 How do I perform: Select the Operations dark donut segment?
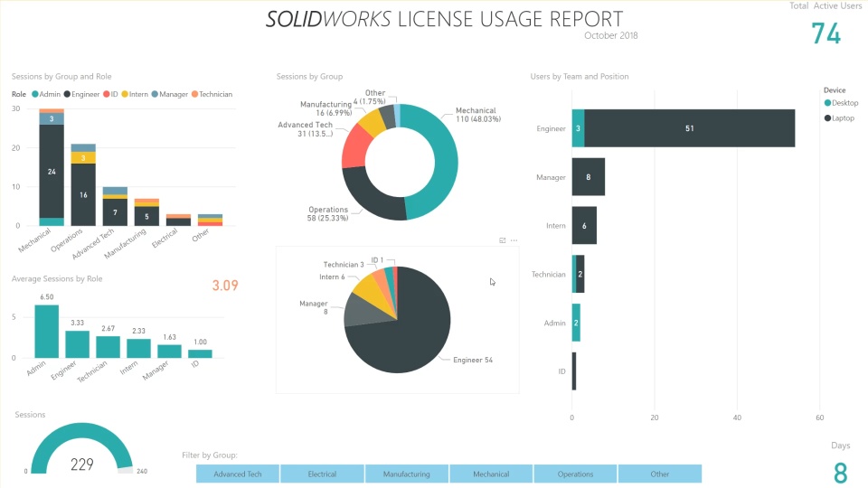click(371, 196)
